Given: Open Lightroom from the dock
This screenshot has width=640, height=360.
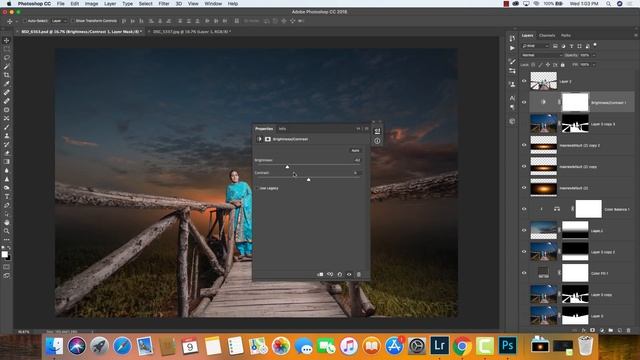Looking at the screenshot, I should (439, 346).
